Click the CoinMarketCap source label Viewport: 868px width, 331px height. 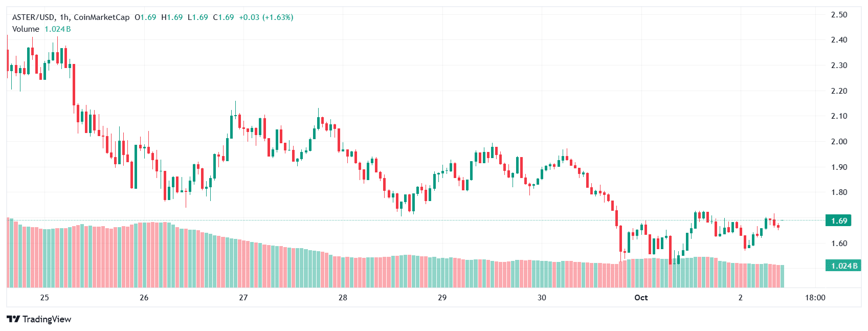pos(102,17)
